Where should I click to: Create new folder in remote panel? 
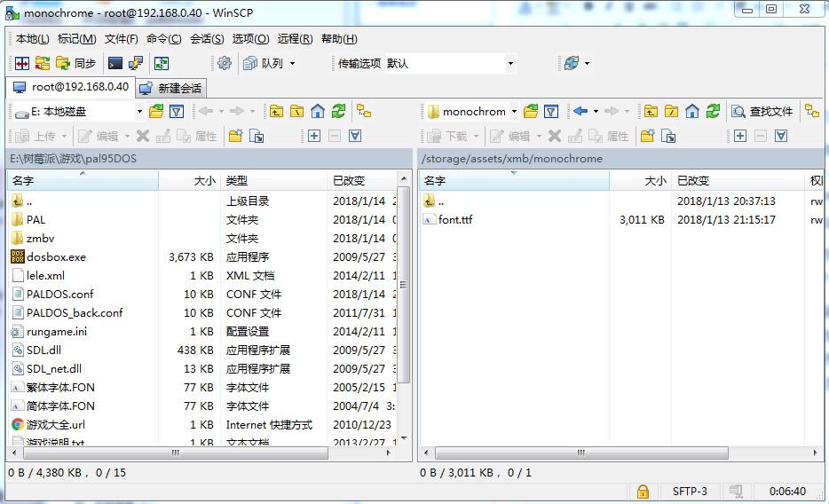(647, 137)
